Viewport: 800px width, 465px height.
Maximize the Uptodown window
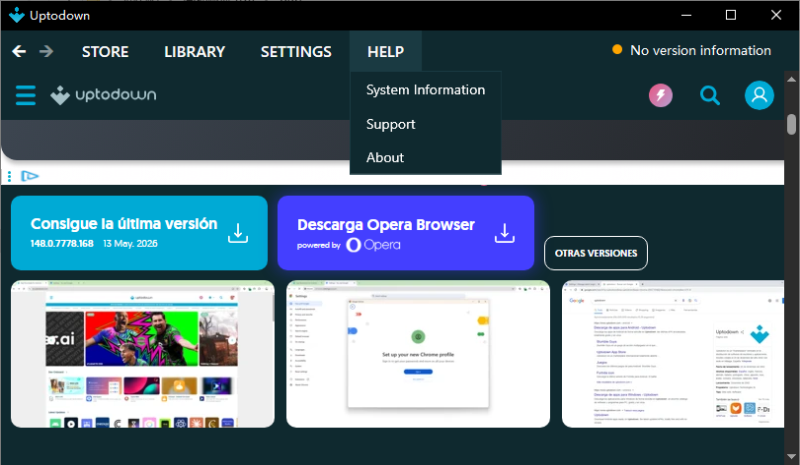pyautogui.click(x=731, y=15)
